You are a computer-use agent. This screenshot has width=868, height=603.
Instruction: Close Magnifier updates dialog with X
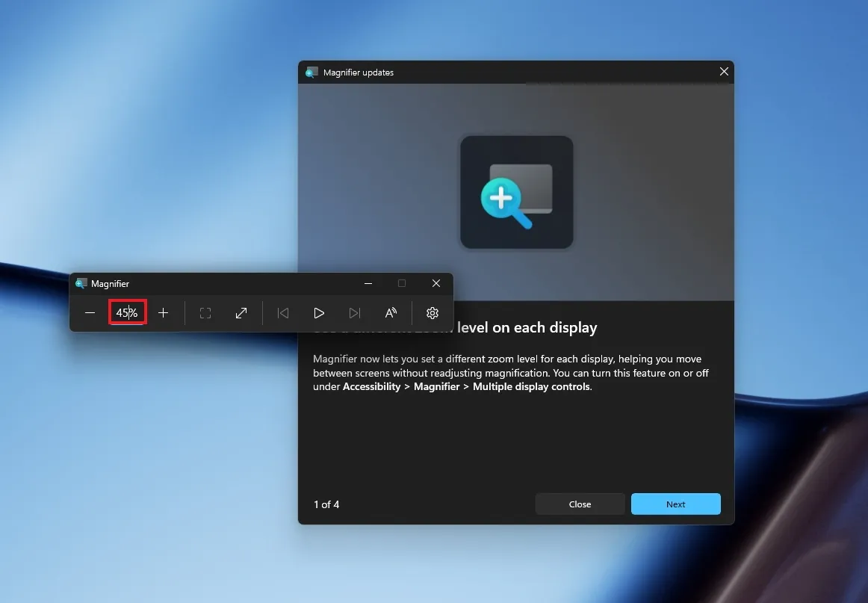[724, 72]
